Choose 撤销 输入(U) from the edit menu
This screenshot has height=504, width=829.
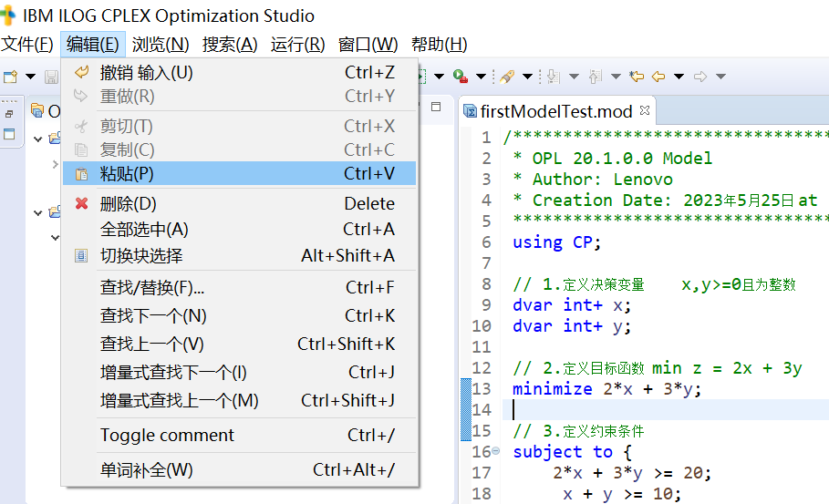pos(240,72)
